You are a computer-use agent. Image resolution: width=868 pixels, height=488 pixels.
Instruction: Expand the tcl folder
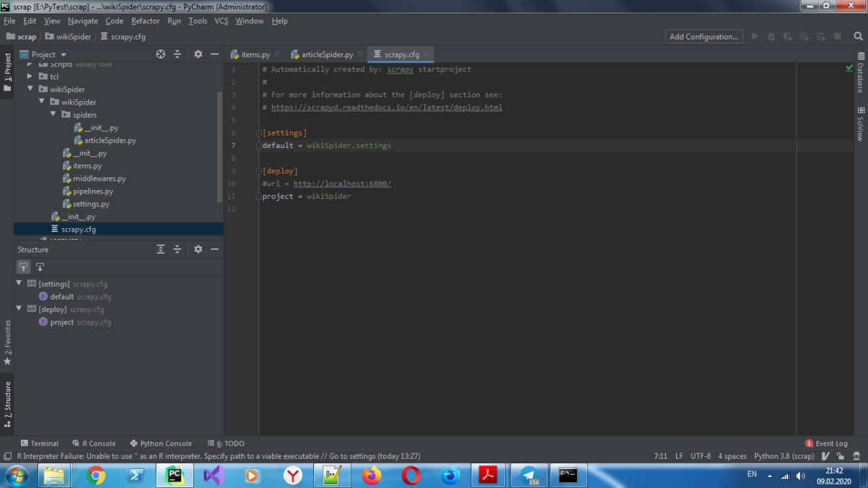(31, 77)
